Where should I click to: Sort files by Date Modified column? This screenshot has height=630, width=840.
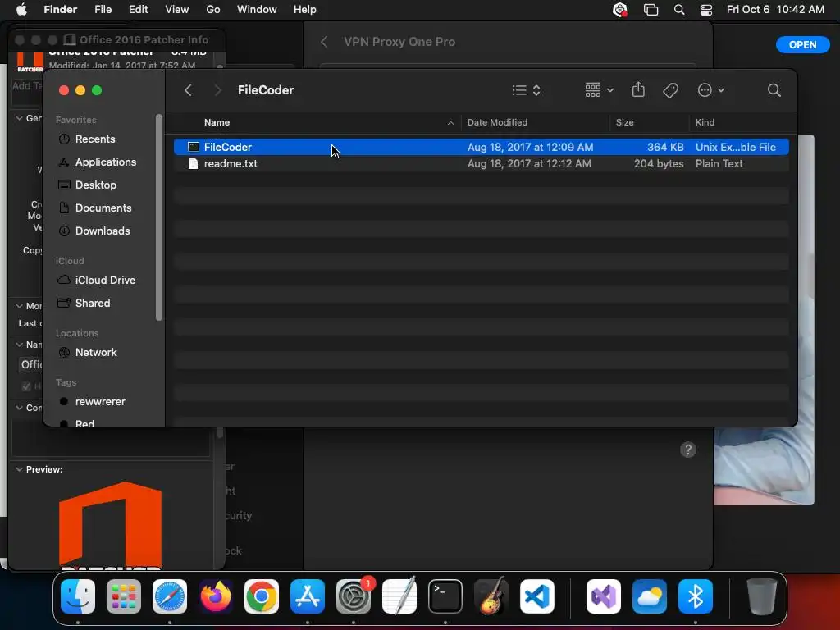(x=497, y=122)
